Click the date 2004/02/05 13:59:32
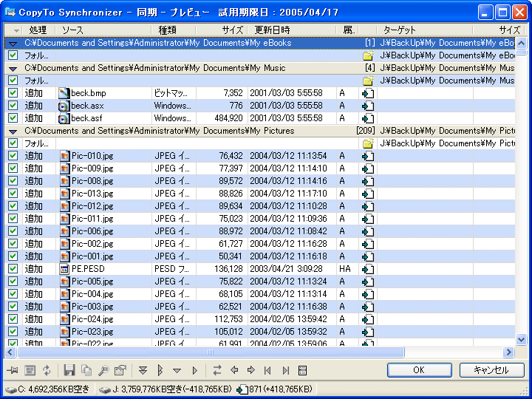 288,332
